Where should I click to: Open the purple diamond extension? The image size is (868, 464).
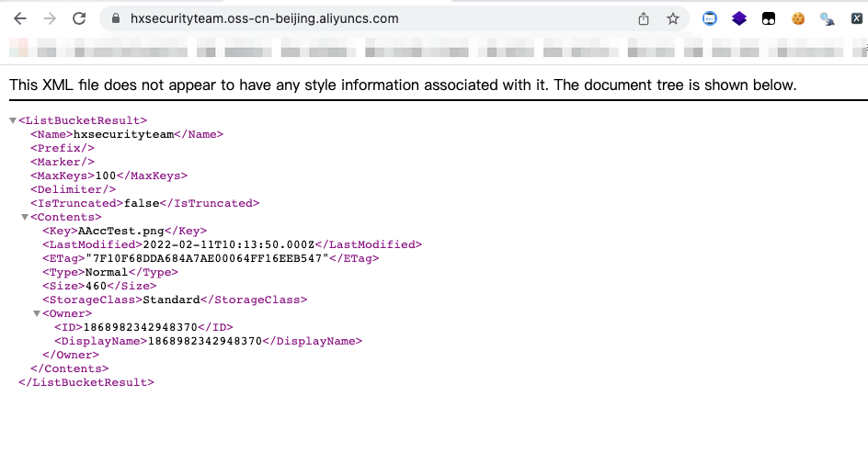[739, 18]
